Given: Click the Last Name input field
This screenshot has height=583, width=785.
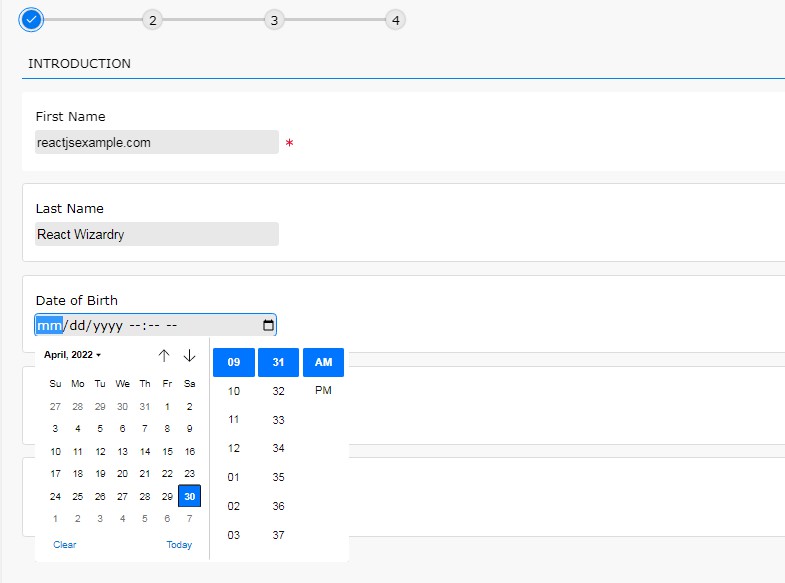Looking at the screenshot, I should 156,234.
